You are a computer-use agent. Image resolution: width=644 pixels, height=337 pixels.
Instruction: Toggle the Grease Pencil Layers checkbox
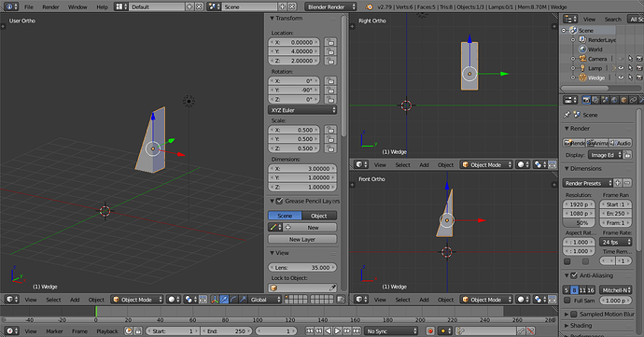click(280, 201)
